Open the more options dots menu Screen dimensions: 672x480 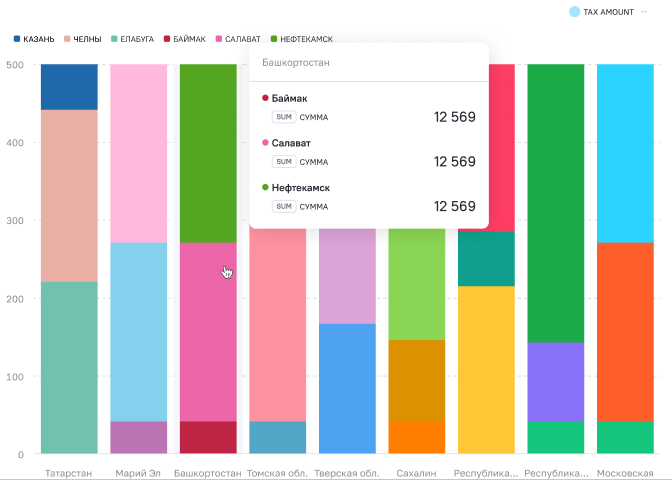[x=644, y=12]
